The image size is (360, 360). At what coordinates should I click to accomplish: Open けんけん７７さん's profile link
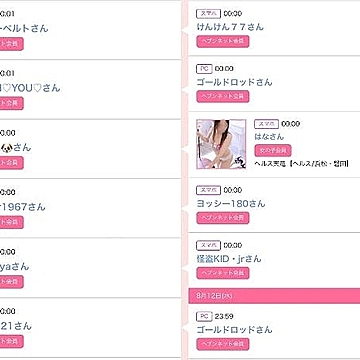[230, 27]
